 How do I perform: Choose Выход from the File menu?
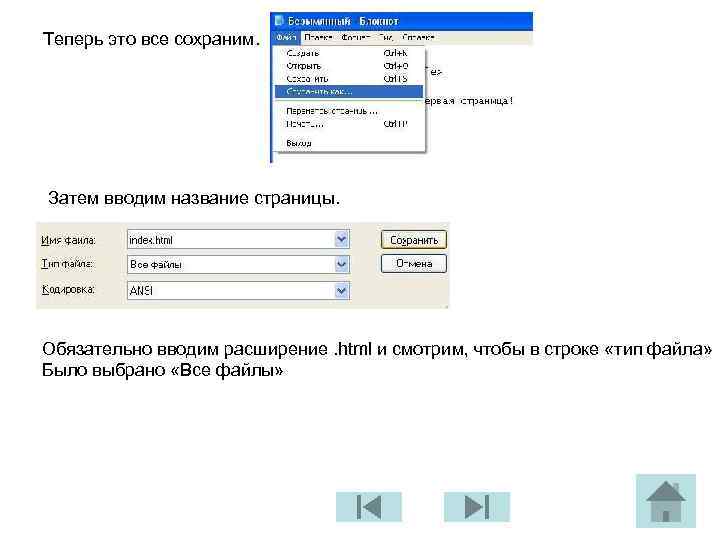349,143
